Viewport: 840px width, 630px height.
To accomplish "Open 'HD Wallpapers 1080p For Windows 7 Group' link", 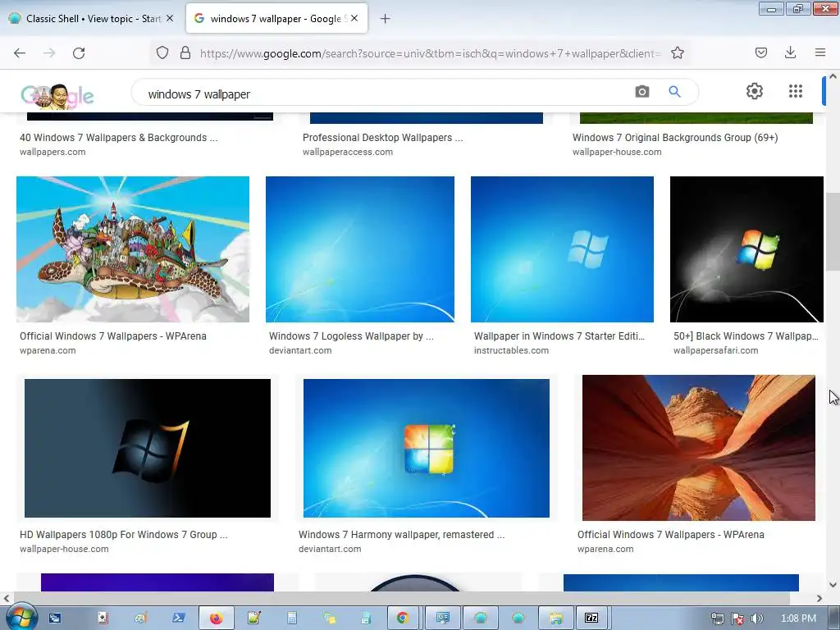I will tap(124, 535).
